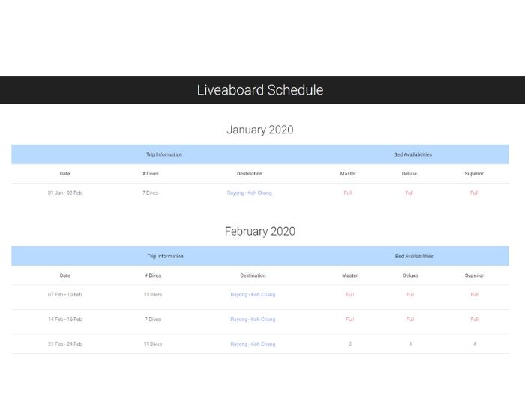Click Deluxe availability 4 for 21 Feb trip
Image resolution: width=525 pixels, height=420 pixels.
pyautogui.click(x=410, y=344)
